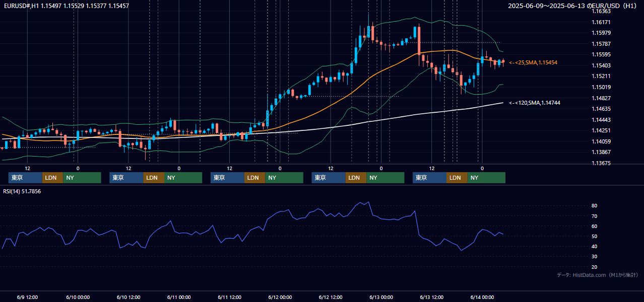This screenshot has height=302, width=644.
Task: Click price axis value 1.14059
Action: click(x=601, y=141)
